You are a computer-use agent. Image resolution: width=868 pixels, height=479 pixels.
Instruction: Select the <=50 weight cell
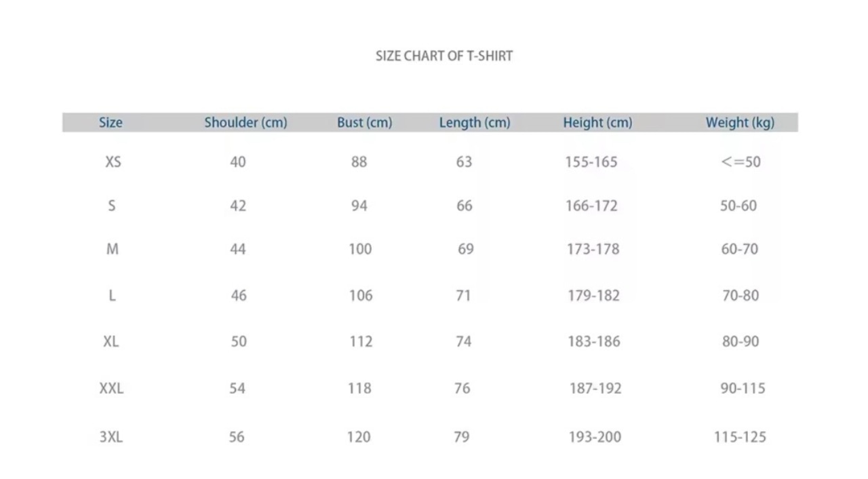741,162
